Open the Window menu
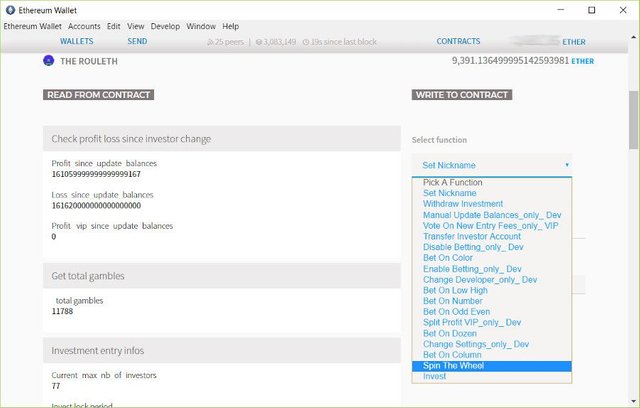This screenshot has width=640, height=408. point(201,26)
